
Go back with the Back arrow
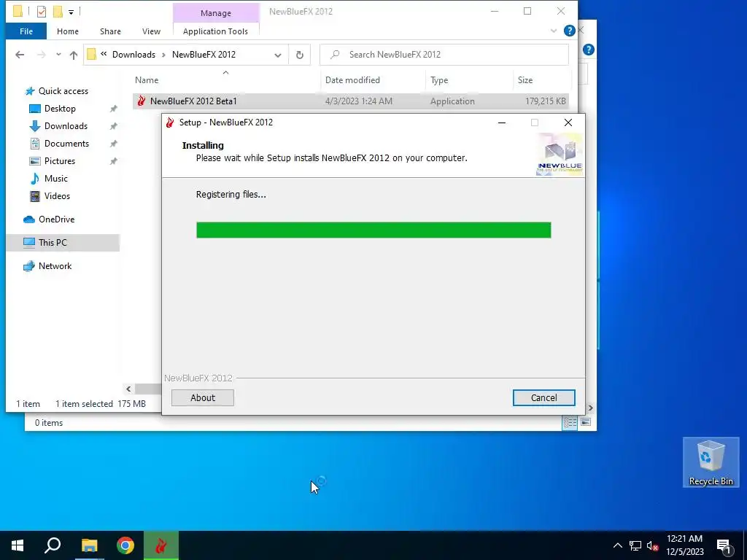pyautogui.click(x=20, y=55)
